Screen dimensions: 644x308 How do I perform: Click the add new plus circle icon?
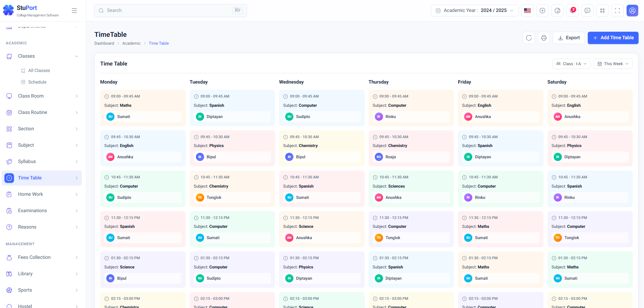(x=542, y=11)
